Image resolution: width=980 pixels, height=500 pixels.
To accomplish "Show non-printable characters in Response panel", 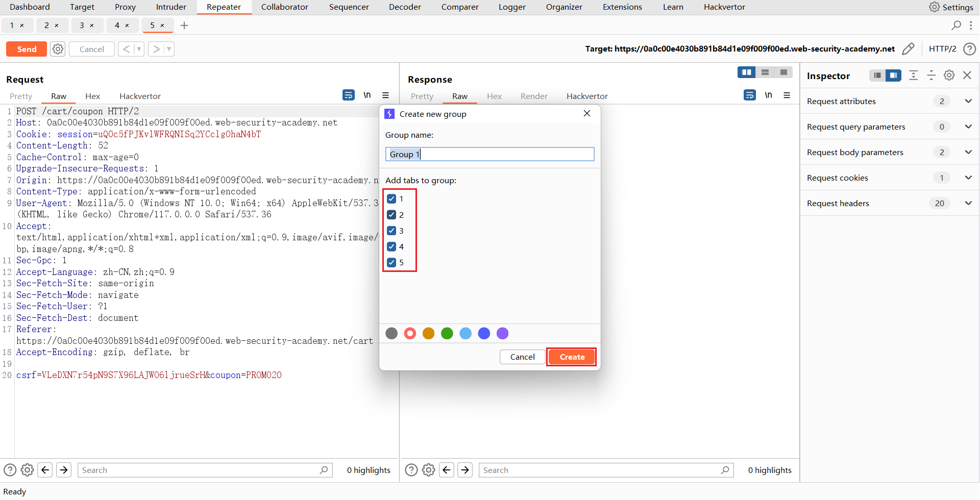I will [768, 95].
